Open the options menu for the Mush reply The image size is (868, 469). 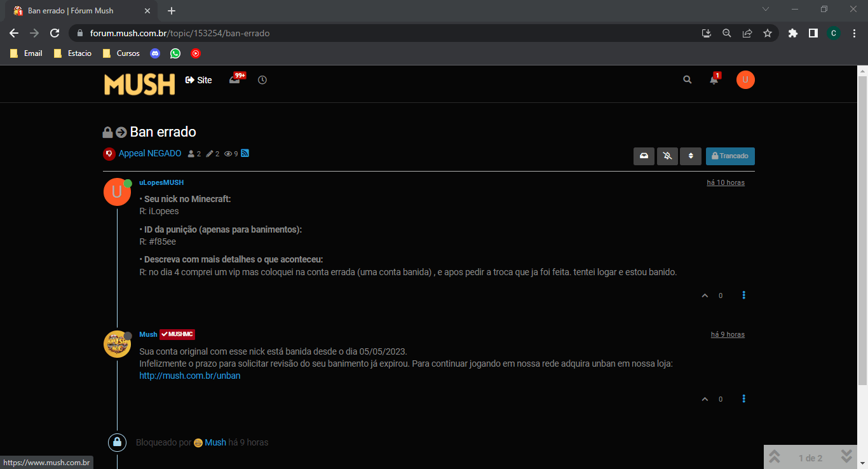tap(744, 399)
